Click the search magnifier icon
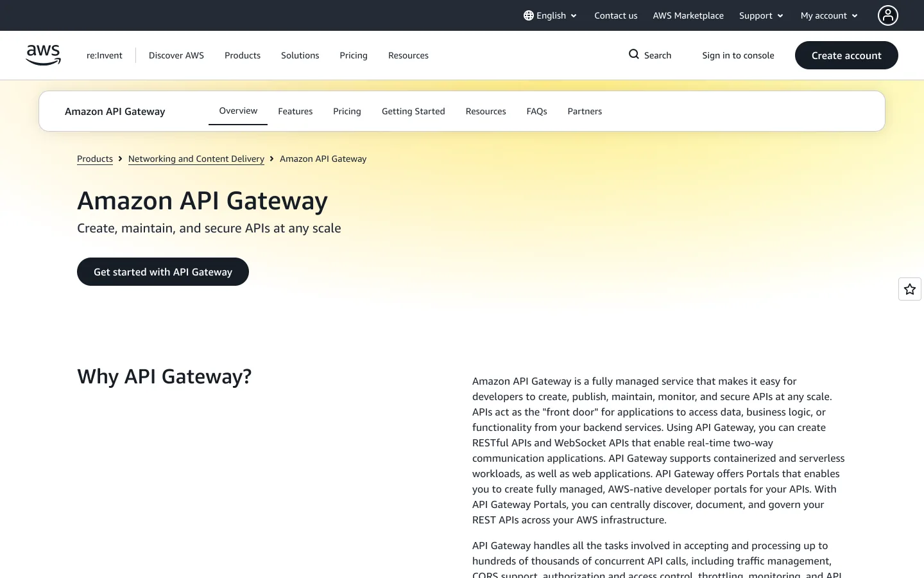 click(x=633, y=55)
